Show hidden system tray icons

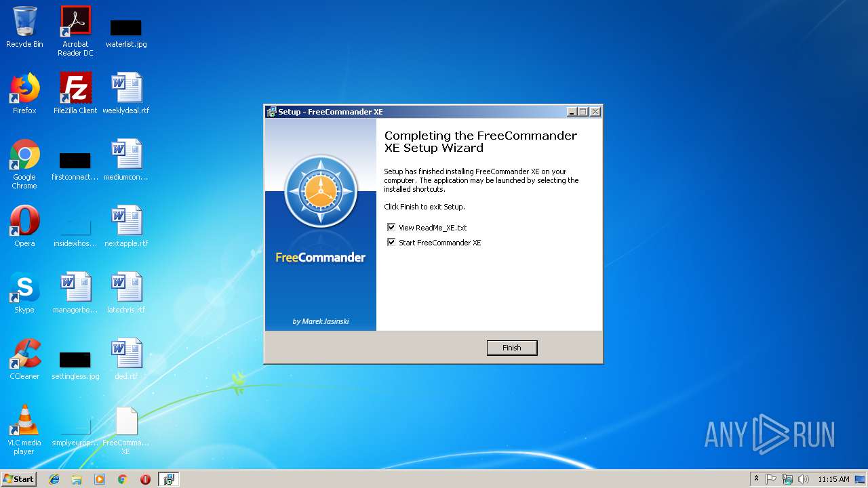(x=756, y=479)
